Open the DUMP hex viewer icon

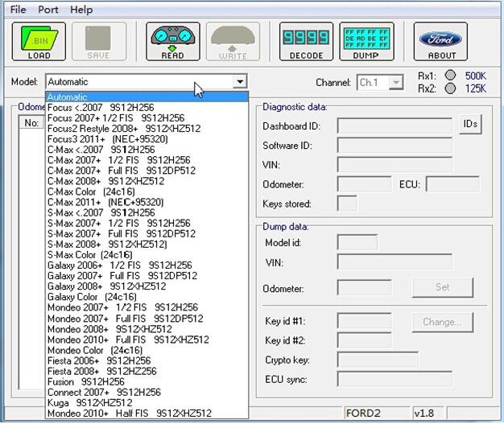(366, 42)
